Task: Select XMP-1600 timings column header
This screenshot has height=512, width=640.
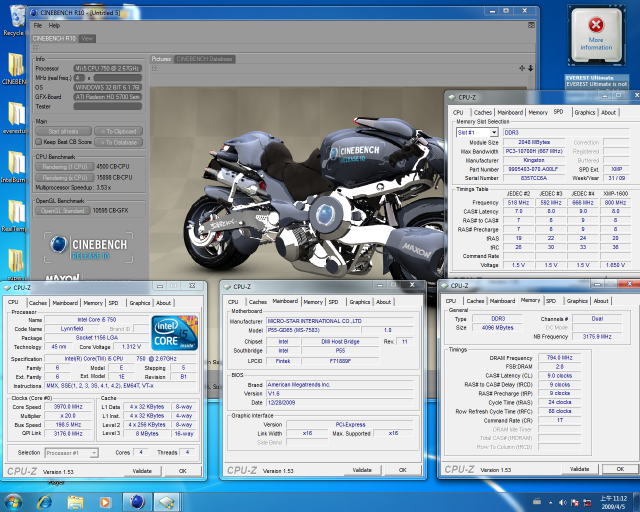Action: 616,193
